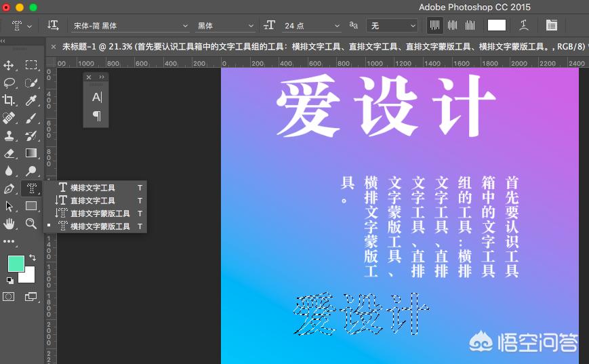
Task: Click the large 爱设计 title on canvas
Action: point(386,106)
